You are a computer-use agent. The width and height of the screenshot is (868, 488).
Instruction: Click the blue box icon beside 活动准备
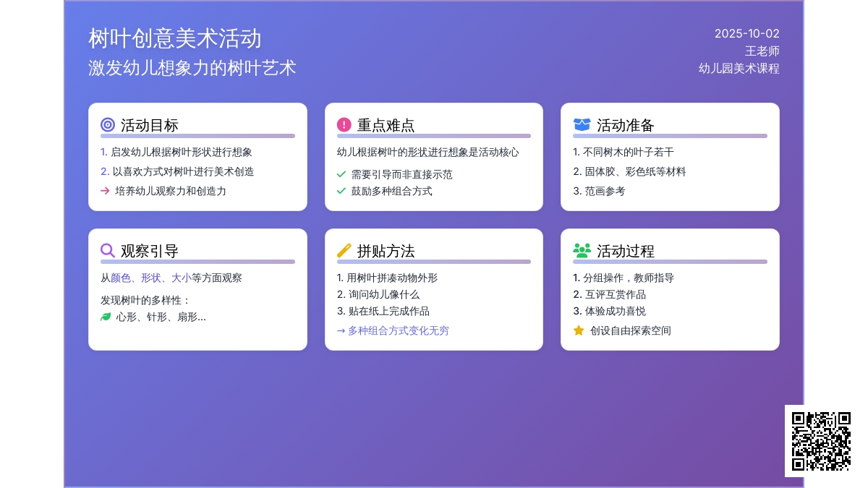click(582, 125)
